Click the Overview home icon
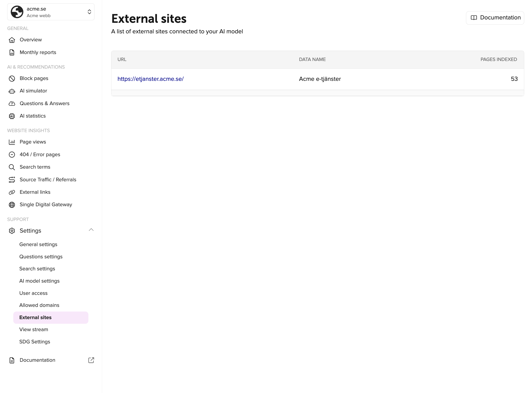532x393 pixels. pyautogui.click(x=12, y=40)
